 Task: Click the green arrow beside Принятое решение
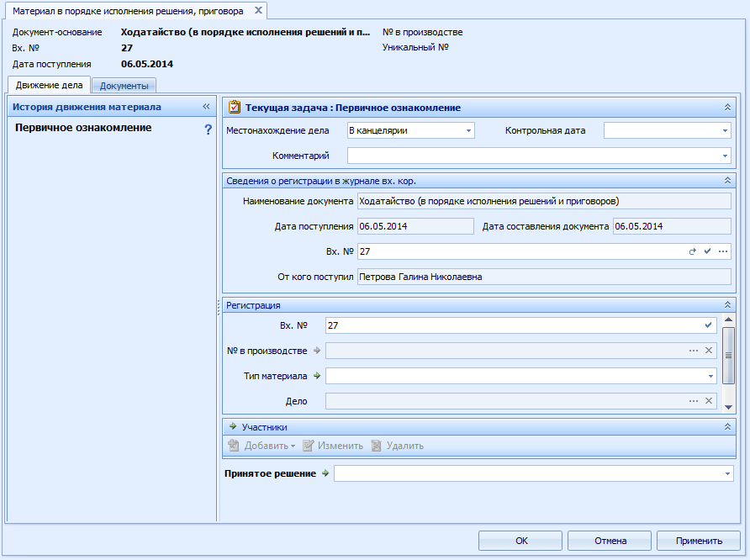coord(325,473)
